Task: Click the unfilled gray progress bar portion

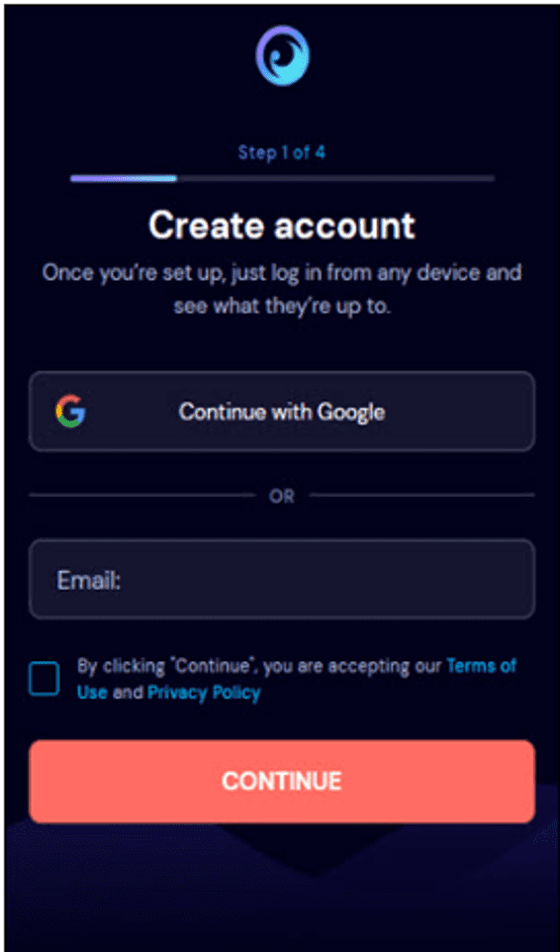Action: [335, 178]
